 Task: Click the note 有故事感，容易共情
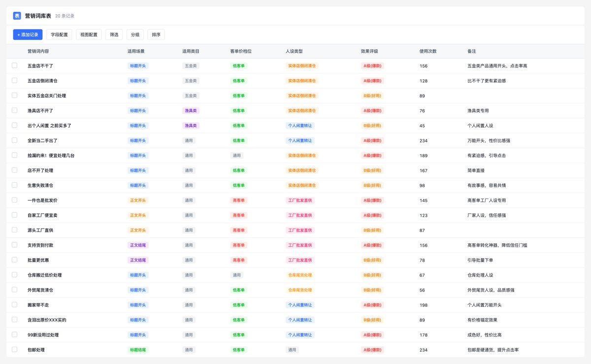[487, 185]
